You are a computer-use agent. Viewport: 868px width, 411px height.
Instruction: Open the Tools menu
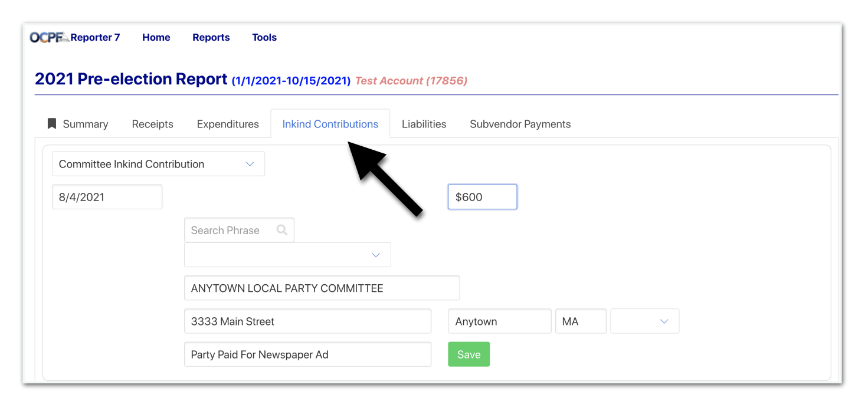pos(264,37)
